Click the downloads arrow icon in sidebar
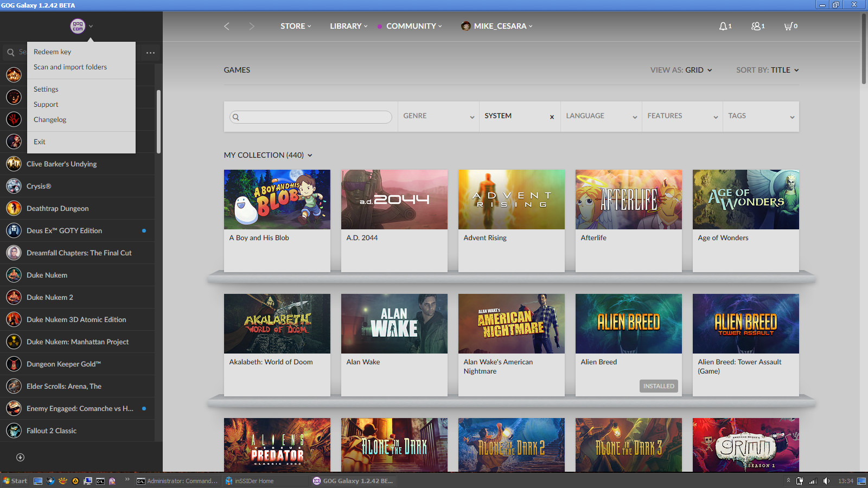The image size is (868, 488). 20,457
